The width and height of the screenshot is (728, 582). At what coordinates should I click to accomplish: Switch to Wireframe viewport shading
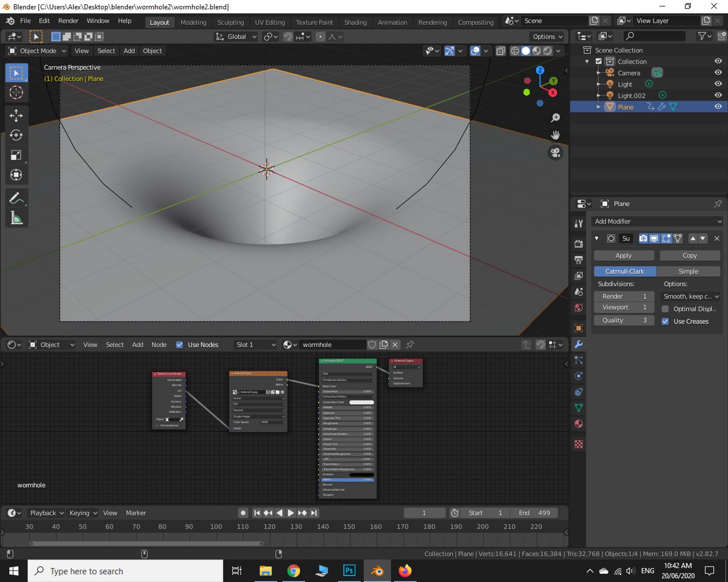[515, 51]
